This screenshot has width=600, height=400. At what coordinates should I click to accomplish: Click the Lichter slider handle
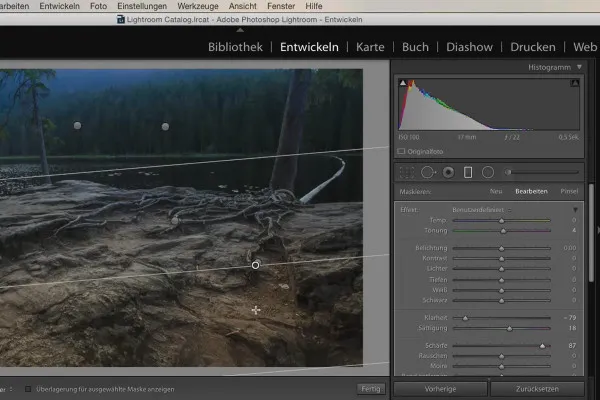coord(502,269)
